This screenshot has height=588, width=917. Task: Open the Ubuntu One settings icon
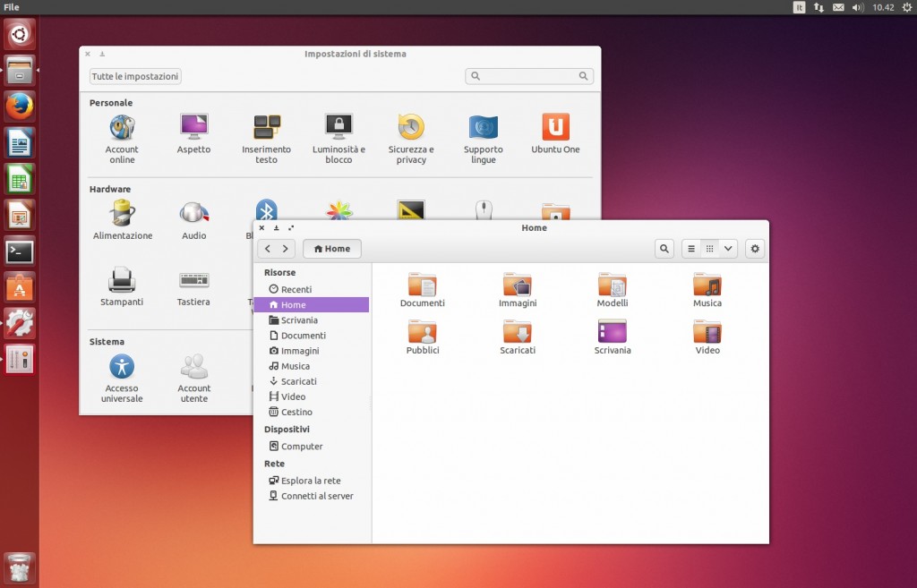coord(555,128)
